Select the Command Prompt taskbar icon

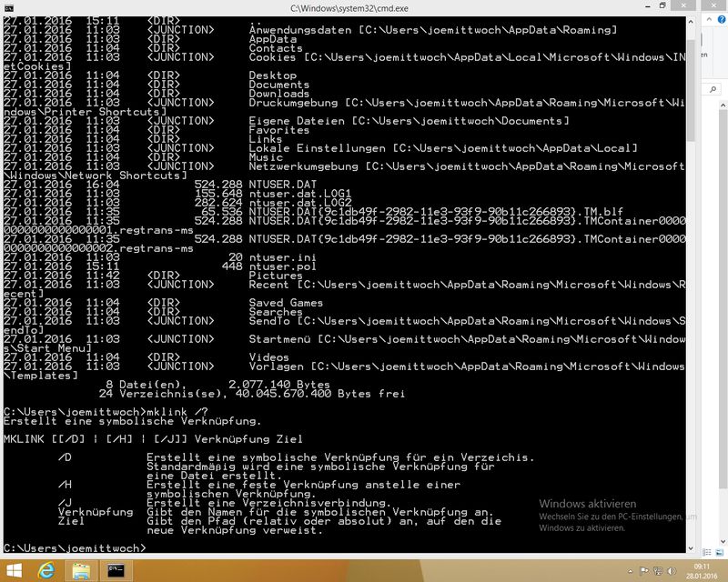(x=116, y=570)
